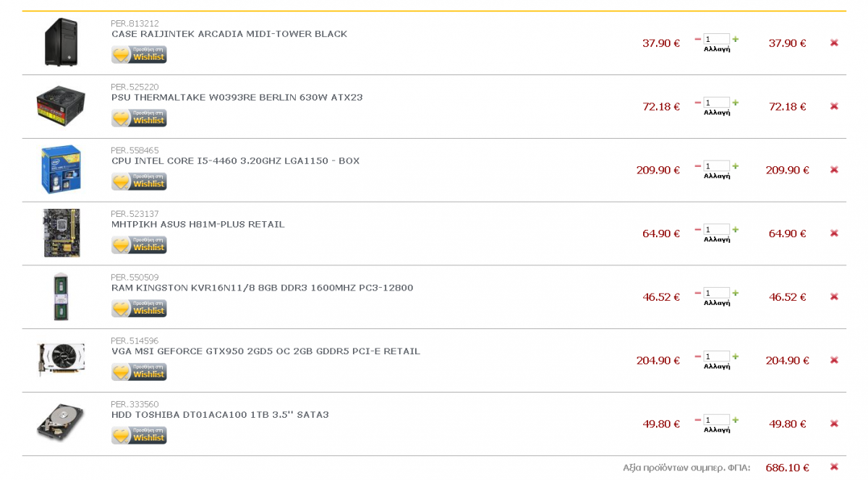Increase quantity of Thermaltake PSU
Screen dimensions: 868x480
[x=736, y=103]
